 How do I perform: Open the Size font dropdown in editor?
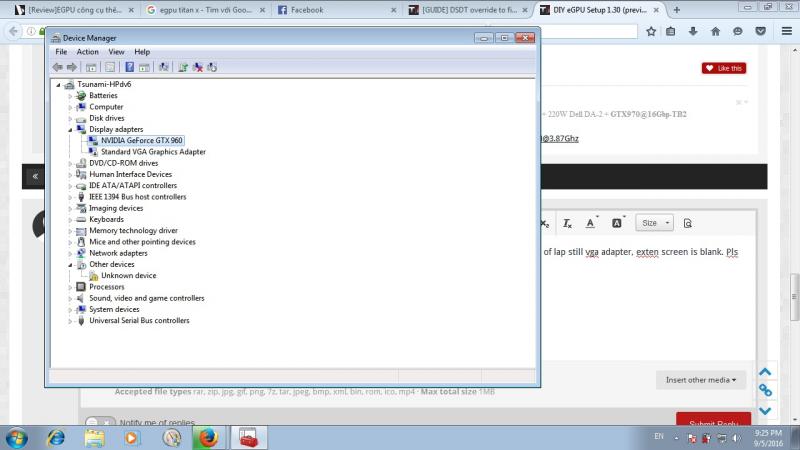click(x=655, y=223)
